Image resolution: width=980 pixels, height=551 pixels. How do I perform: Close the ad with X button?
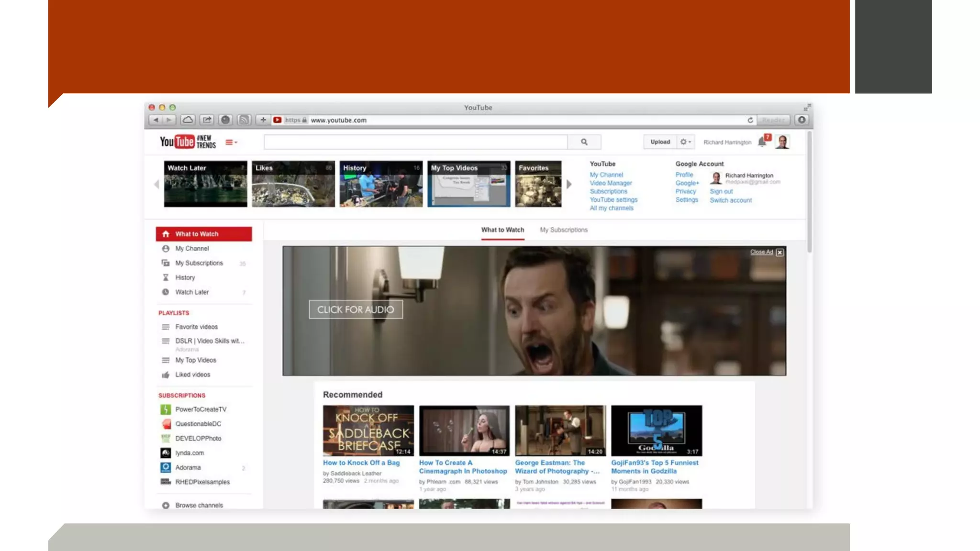point(780,253)
